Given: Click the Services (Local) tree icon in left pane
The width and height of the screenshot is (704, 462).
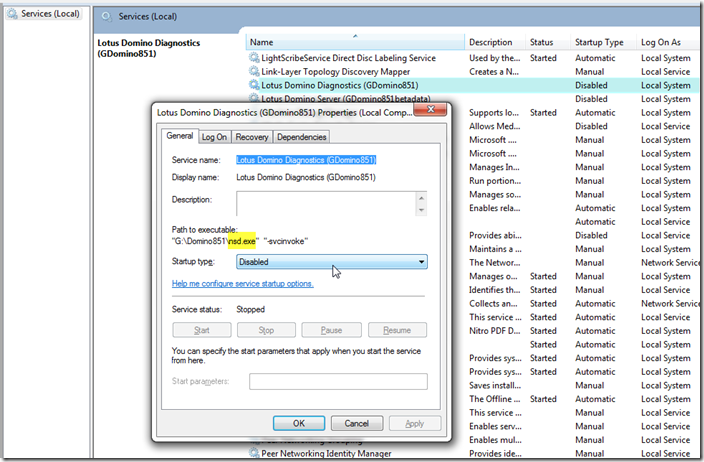Looking at the screenshot, I should [12, 13].
